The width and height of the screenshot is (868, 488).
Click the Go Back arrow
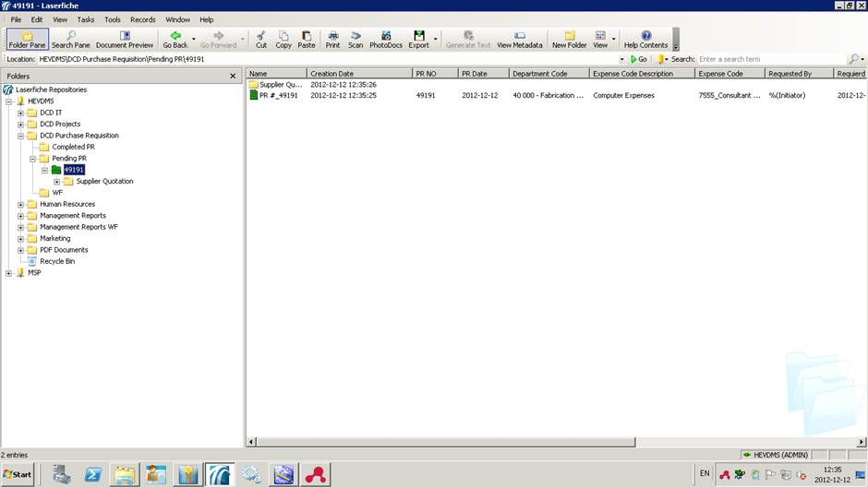[175, 40]
